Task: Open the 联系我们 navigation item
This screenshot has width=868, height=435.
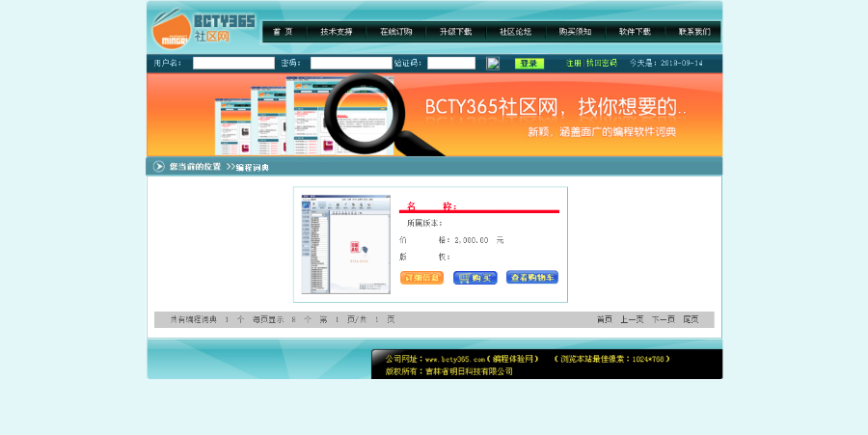Action: (x=694, y=32)
